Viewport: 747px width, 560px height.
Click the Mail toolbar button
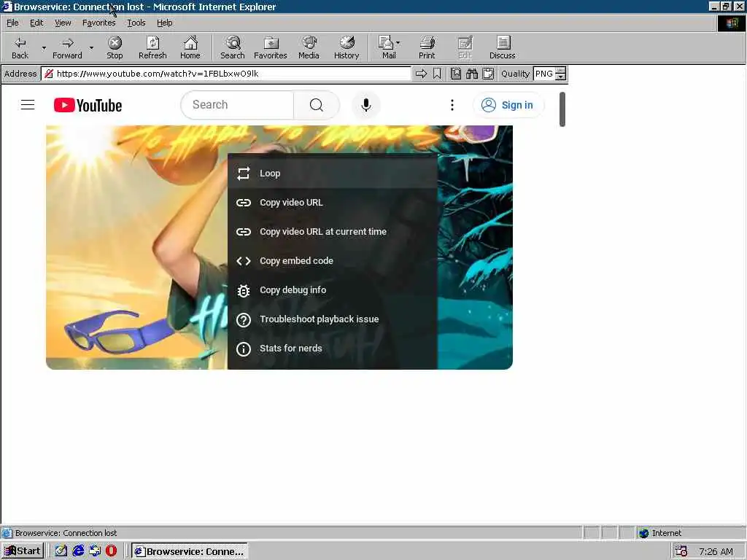pyautogui.click(x=387, y=47)
